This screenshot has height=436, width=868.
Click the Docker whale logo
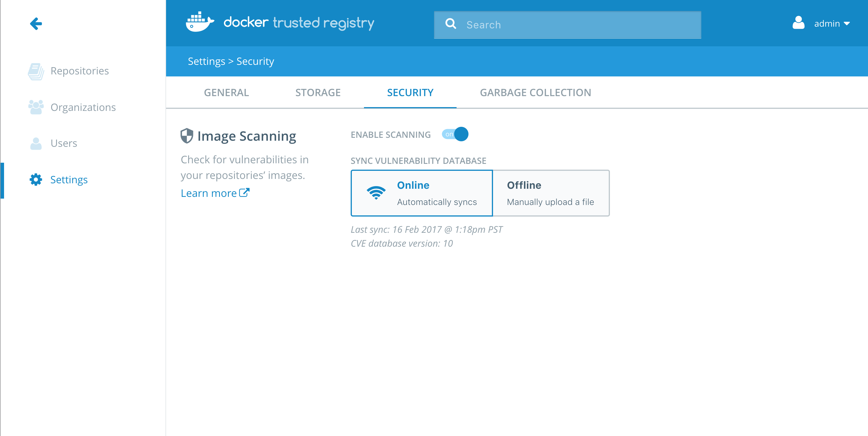(x=200, y=22)
